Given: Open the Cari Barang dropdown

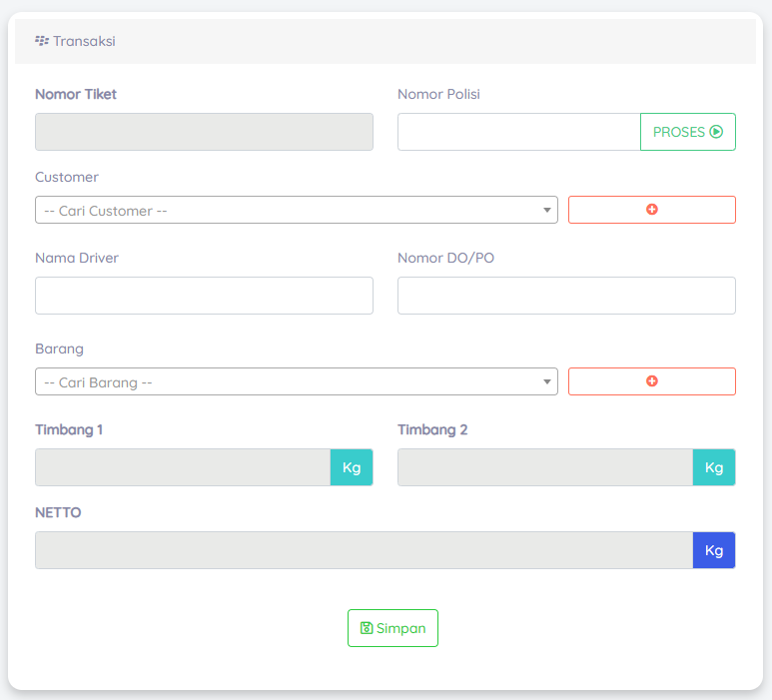Looking at the screenshot, I should coord(297,381).
